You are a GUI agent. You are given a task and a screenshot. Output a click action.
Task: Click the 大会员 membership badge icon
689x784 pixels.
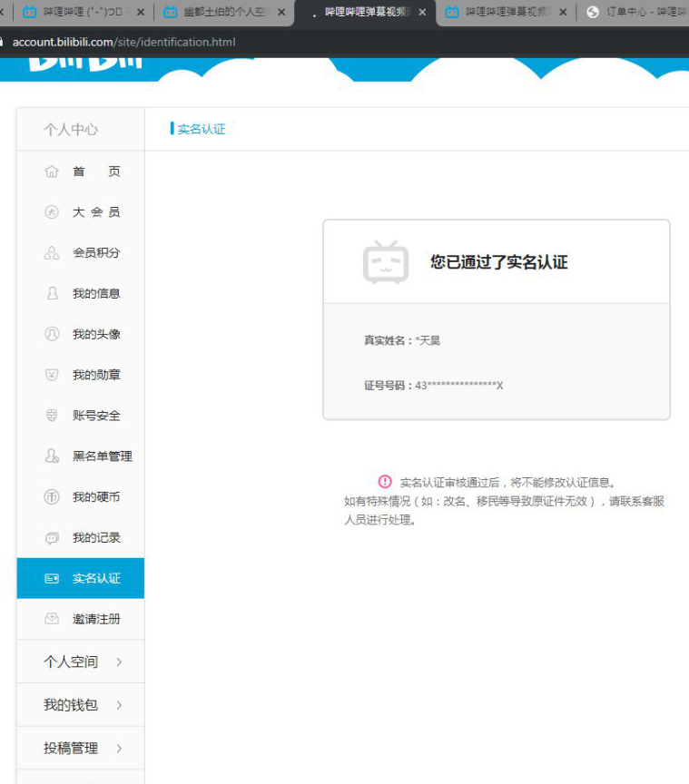52,212
